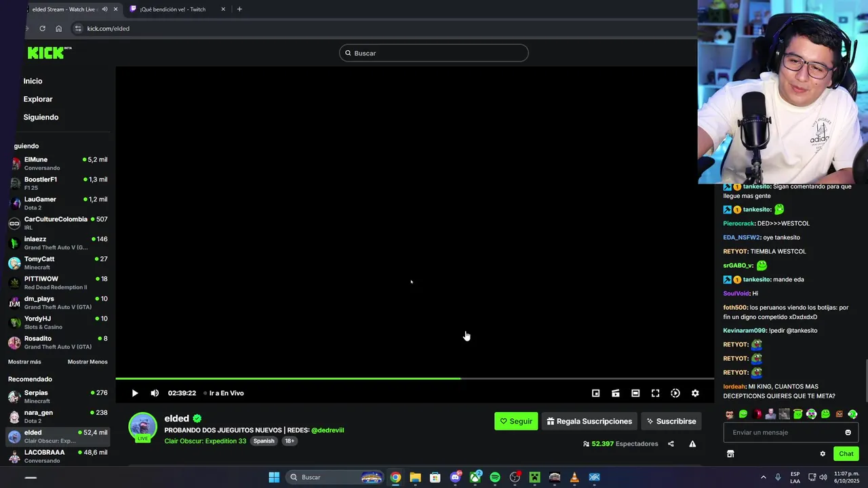Click the elded channel avatar
Image resolution: width=868 pixels, height=488 pixels.
tap(143, 427)
